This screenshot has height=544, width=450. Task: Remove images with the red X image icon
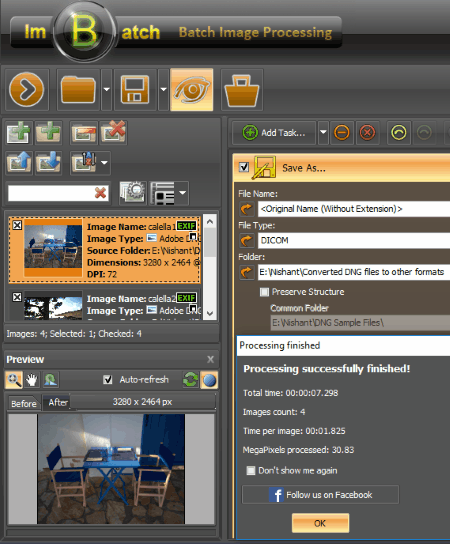pos(113,132)
